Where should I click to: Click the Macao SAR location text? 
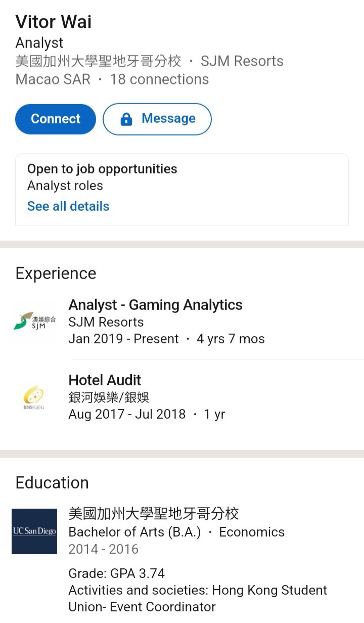coord(53,79)
